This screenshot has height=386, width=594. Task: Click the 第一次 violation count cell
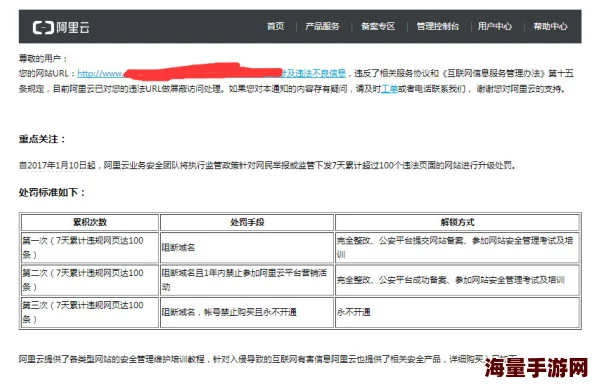[90, 247]
